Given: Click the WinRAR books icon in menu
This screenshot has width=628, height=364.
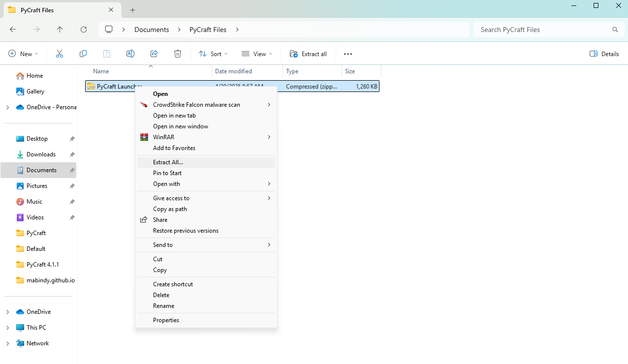Looking at the screenshot, I should 144,137.
